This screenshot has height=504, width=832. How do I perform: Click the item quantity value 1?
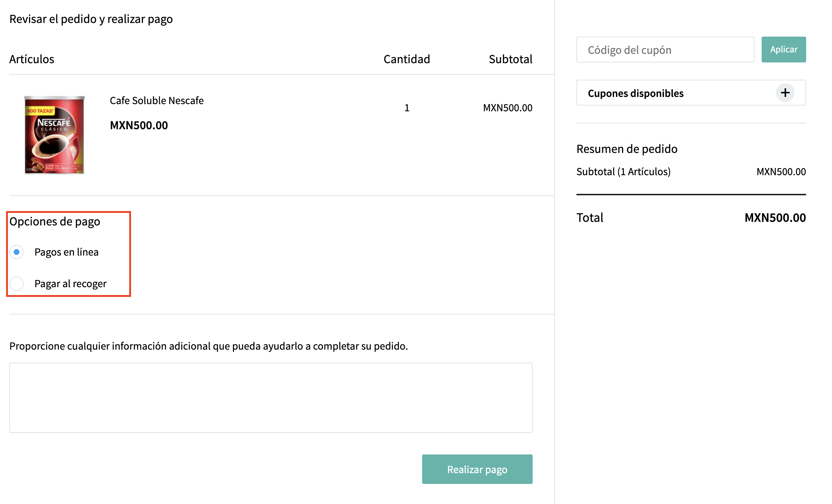pos(407,108)
